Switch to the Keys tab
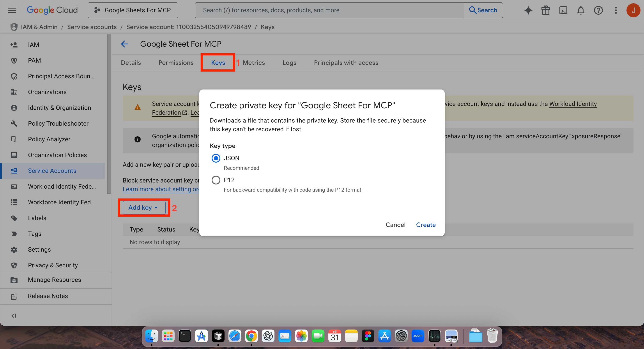644x349 pixels. (x=218, y=63)
